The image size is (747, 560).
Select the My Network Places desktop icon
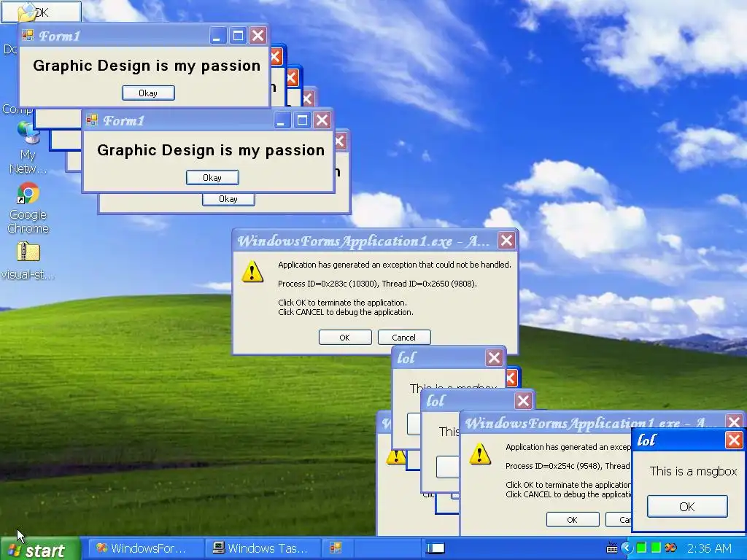(28, 147)
